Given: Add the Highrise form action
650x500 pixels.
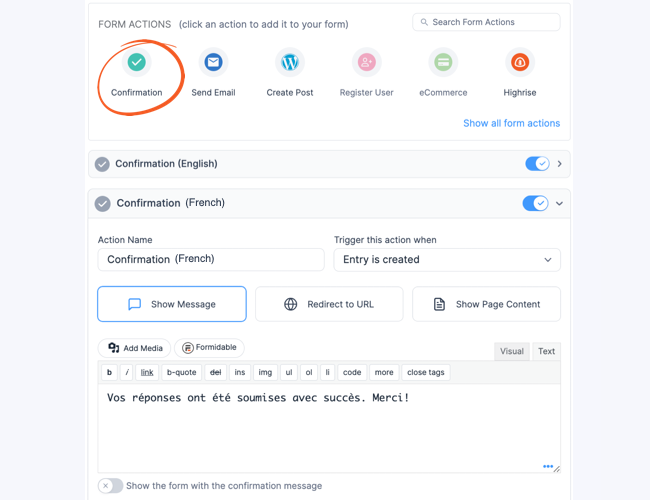Looking at the screenshot, I should pyautogui.click(x=520, y=63).
